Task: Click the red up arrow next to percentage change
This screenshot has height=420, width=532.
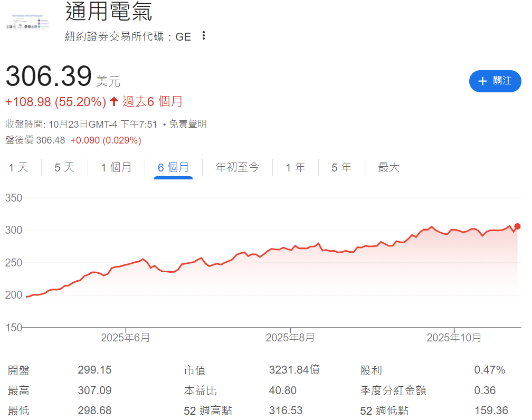Action: (x=113, y=101)
